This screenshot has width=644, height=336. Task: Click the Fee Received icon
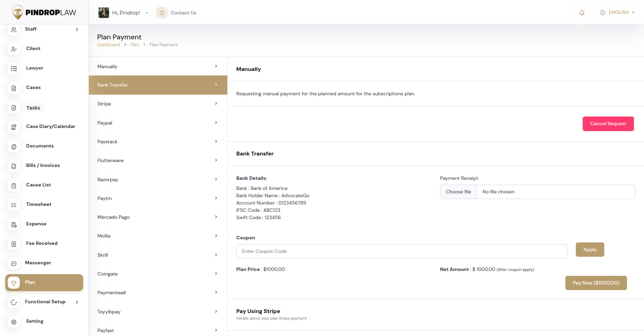pyautogui.click(x=14, y=244)
